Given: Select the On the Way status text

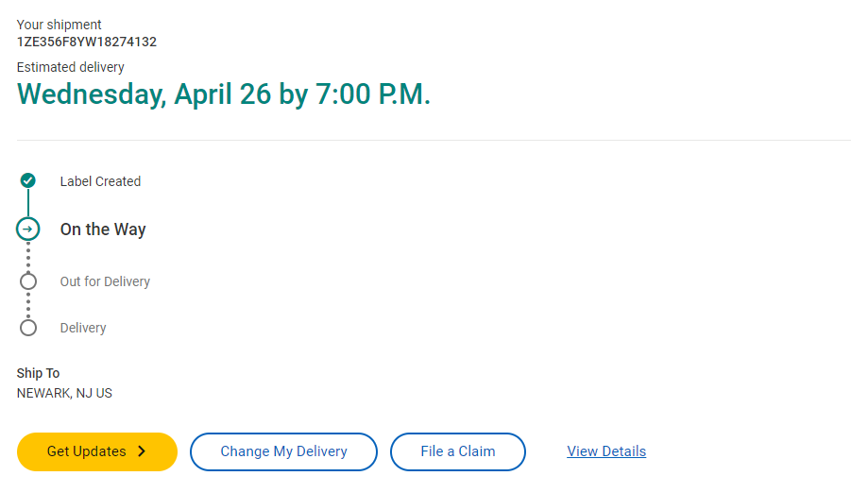Looking at the screenshot, I should 103,229.
